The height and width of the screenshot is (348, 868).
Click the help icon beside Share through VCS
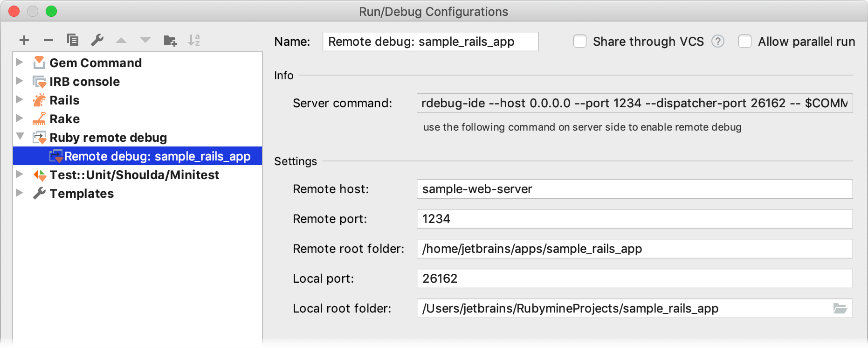click(x=718, y=42)
